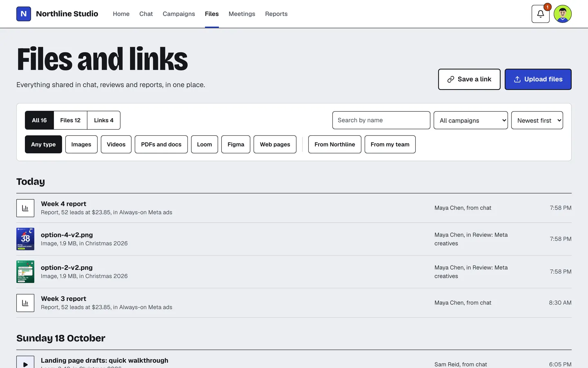
Task: Toggle the From Northline filter
Action: click(335, 144)
